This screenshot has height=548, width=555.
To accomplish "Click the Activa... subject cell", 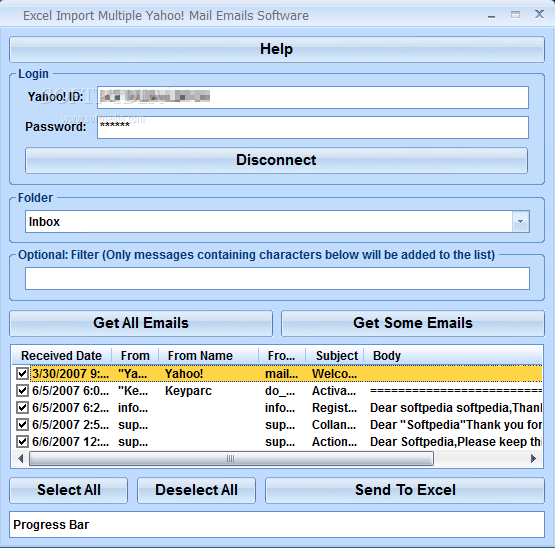I will tap(334, 391).
